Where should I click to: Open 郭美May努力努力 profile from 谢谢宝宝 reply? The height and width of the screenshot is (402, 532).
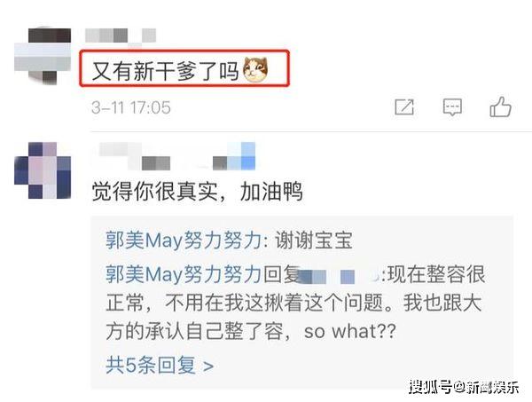[x=184, y=240]
